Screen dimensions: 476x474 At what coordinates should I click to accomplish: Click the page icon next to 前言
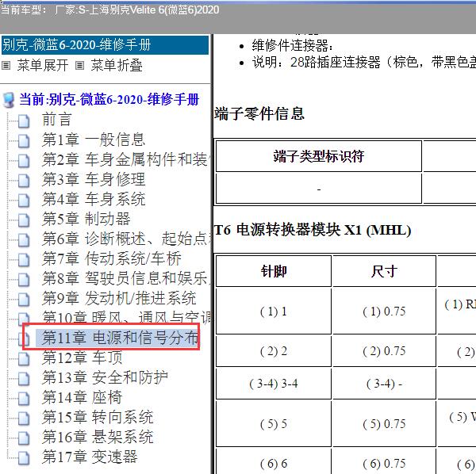pos(24,120)
